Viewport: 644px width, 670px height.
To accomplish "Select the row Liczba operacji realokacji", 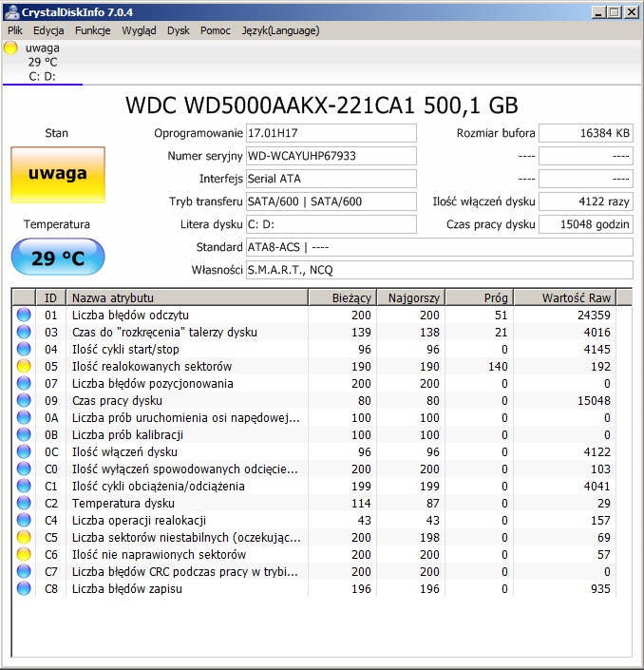I will (313, 520).
